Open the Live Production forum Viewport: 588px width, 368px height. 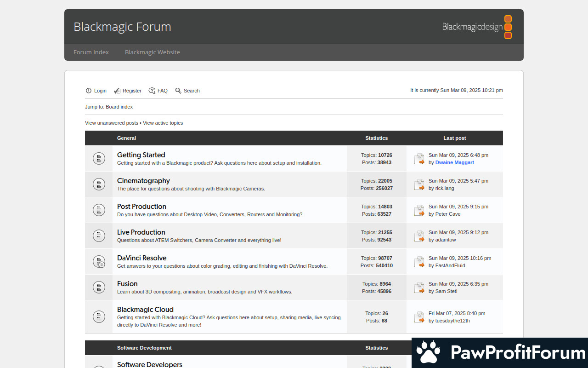pos(141,232)
